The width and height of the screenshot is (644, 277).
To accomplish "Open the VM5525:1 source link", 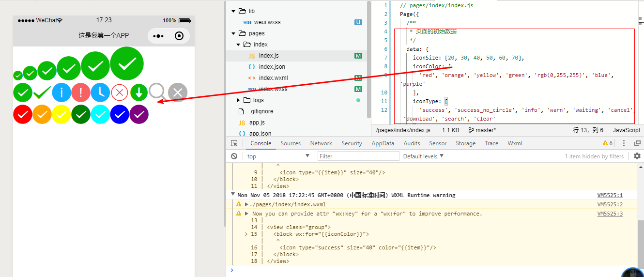I will (610, 195).
